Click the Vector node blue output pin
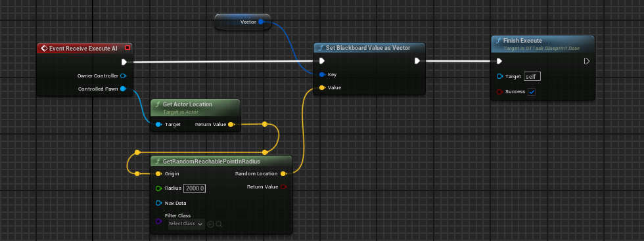 [261, 22]
